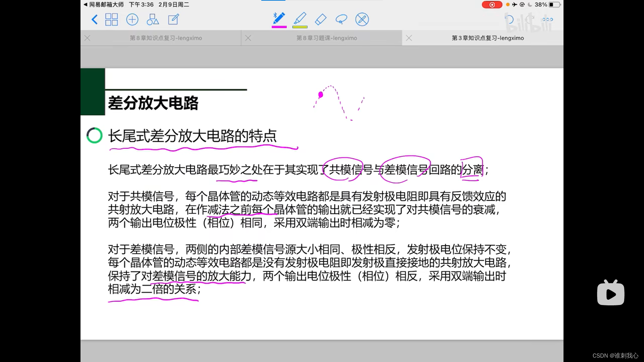Close the 第8章习题课 tab
The height and width of the screenshot is (362, 644).
248,38
